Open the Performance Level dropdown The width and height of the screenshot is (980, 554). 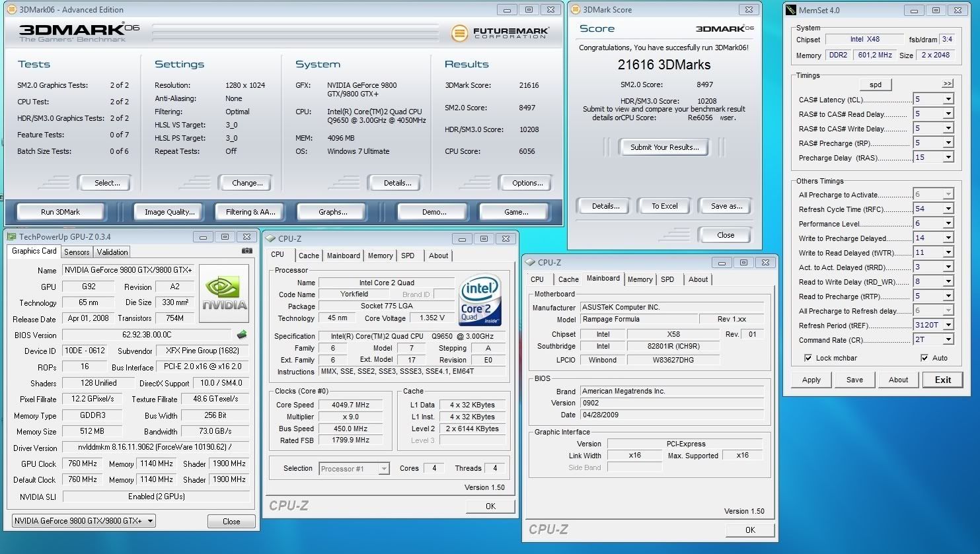pyautogui.click(x=948, y=223)
